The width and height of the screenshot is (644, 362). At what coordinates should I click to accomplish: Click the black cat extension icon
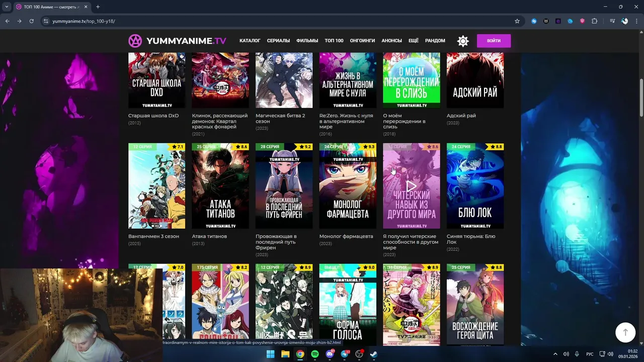[546, 21]
